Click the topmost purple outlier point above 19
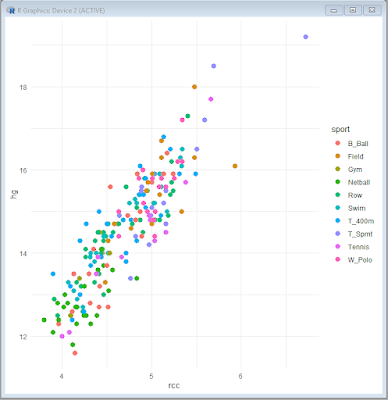 coord(305,37)
